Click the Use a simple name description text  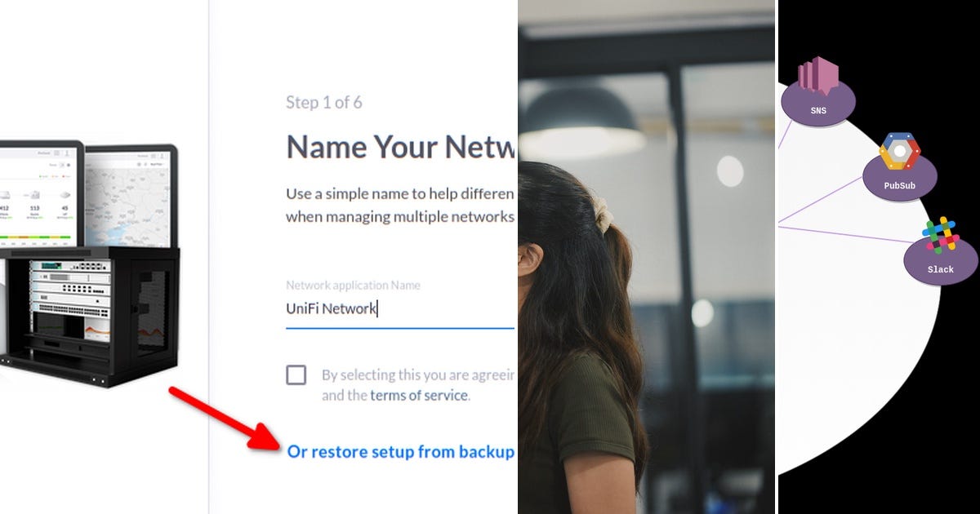pos(400,206)
